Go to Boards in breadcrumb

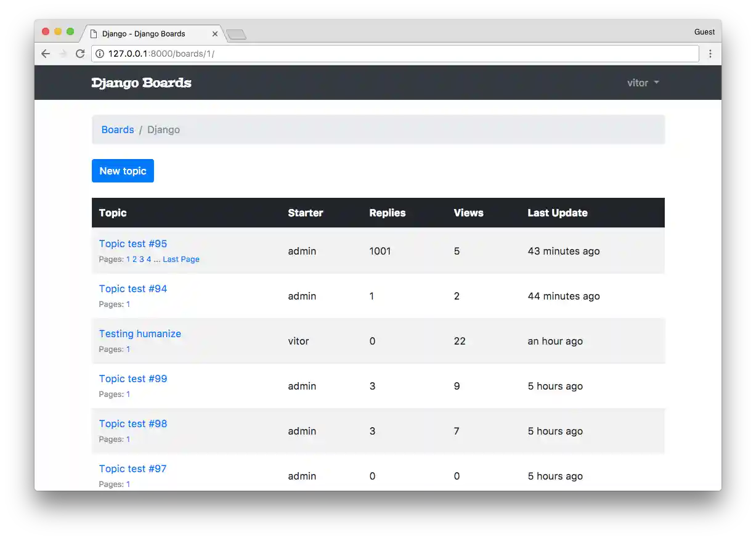118,129
